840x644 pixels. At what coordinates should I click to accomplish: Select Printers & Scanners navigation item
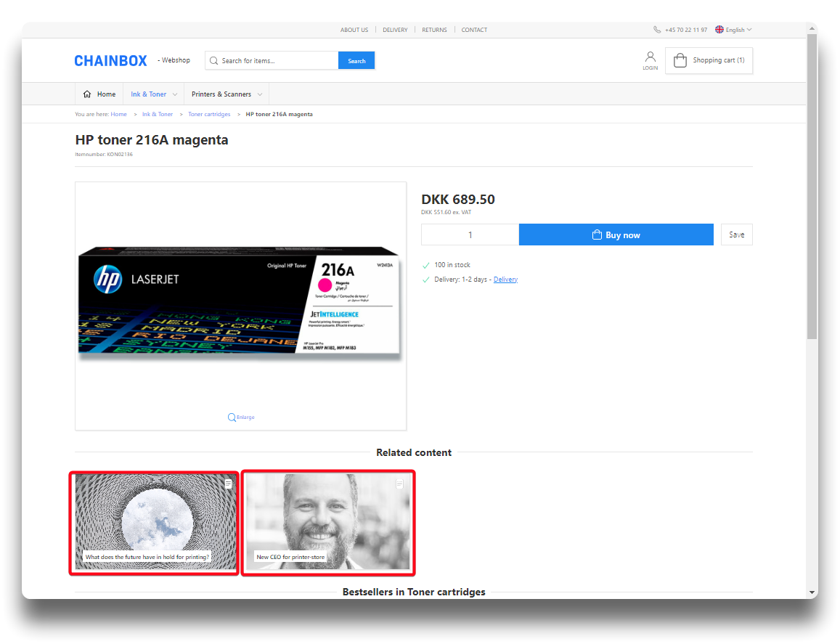click(x=227, y=94)
